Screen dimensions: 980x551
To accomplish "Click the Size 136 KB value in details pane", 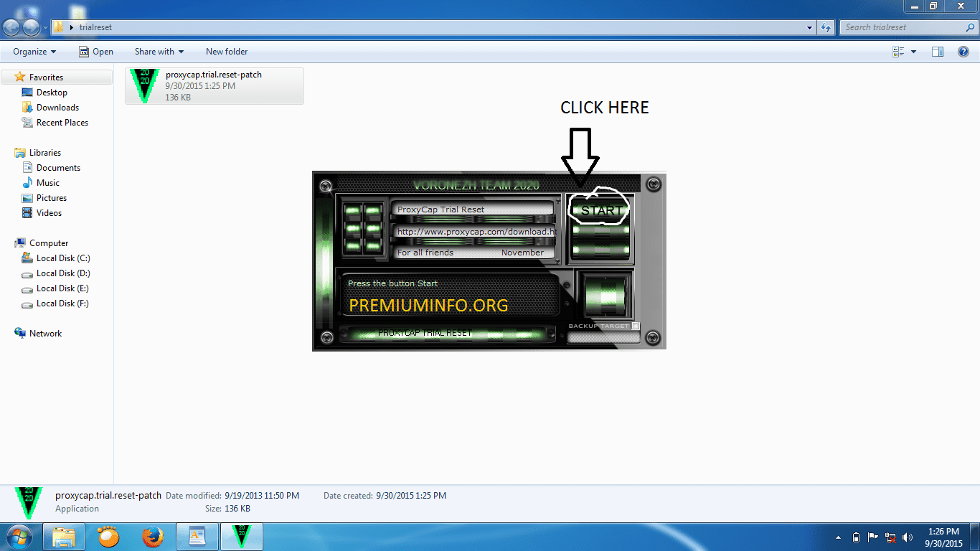I will click(x=237, y=509).
